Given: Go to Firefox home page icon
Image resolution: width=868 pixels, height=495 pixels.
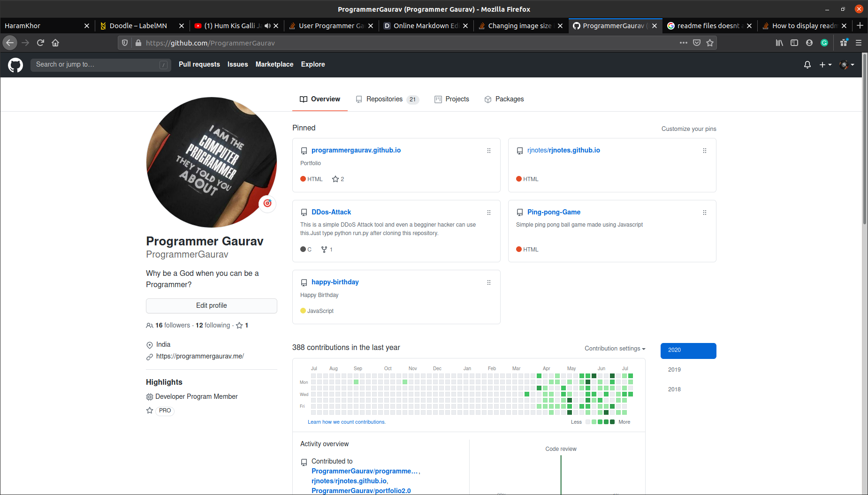Looking at the screenshot, I should (55, 43).
